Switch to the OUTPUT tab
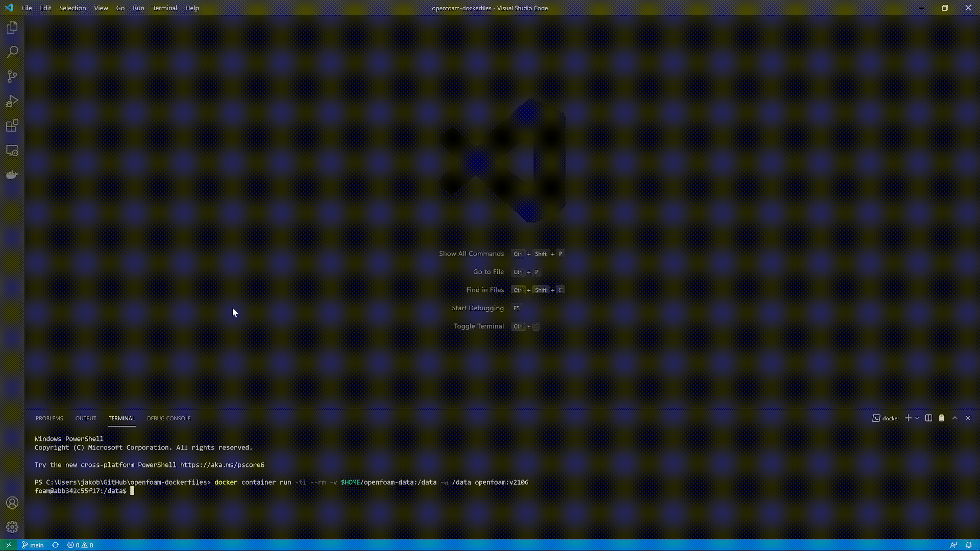This screenshot has height=551, width=980. [x=85, y=418]
